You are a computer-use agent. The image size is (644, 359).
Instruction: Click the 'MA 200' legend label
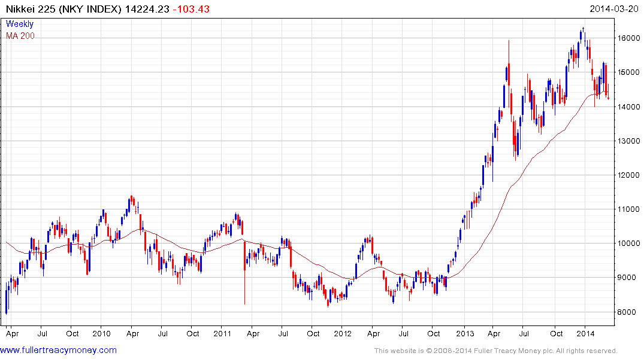(20, 36)
